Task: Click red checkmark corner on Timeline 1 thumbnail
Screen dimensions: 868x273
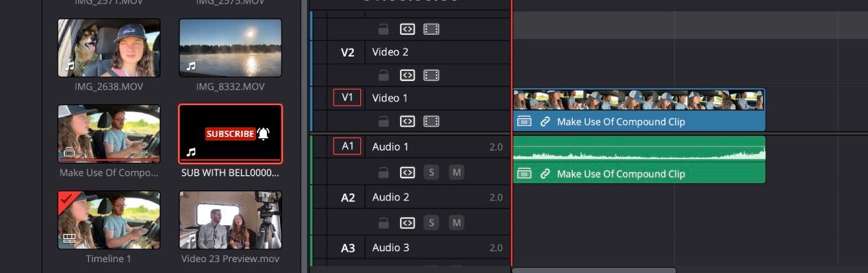Action: coord(67,200)
